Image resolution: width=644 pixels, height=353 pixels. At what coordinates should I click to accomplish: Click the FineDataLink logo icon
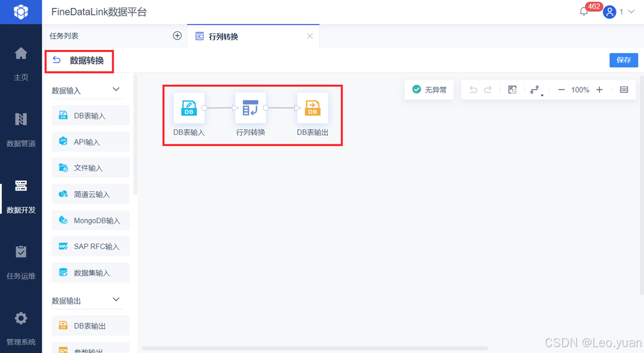click(x=21, y=12)
